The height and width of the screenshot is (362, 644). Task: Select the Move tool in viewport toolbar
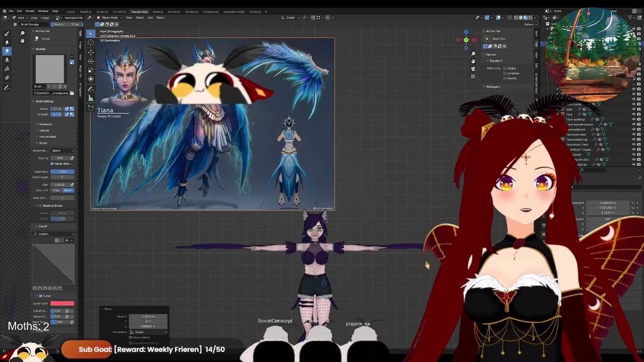tap(91, 52)
